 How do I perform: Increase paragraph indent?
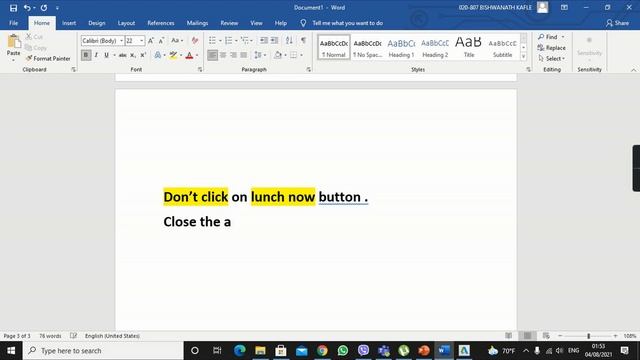(274, 40)
